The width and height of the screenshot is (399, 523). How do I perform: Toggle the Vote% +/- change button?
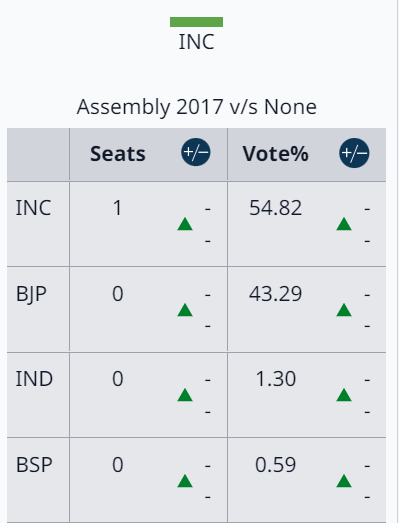[x=354, y=153]
